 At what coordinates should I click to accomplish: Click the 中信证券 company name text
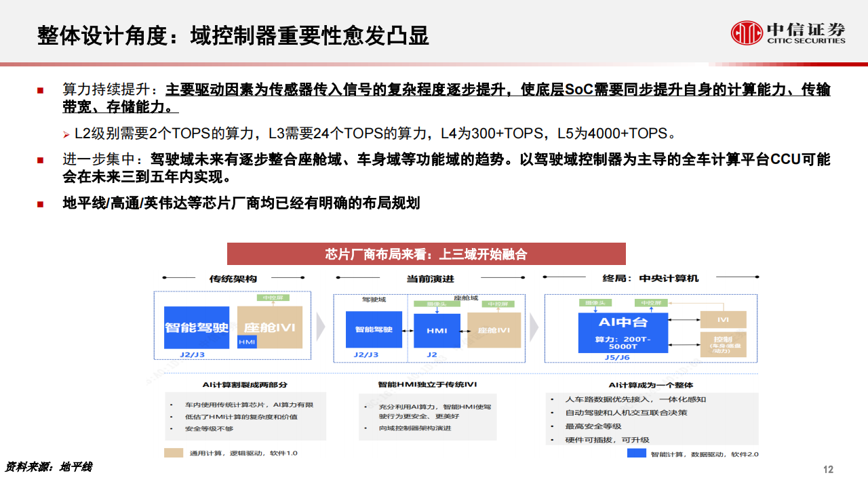click(806, 29)
